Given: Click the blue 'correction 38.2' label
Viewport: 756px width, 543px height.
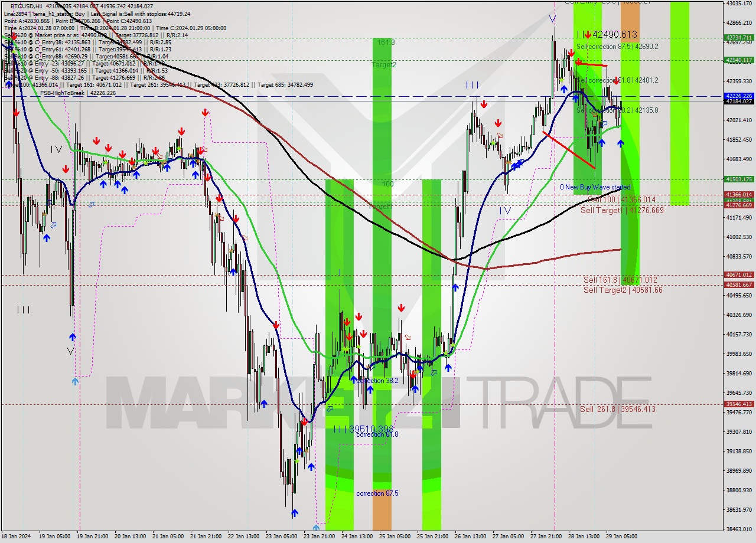Looking at the screenshot, I should coord(377,381).
